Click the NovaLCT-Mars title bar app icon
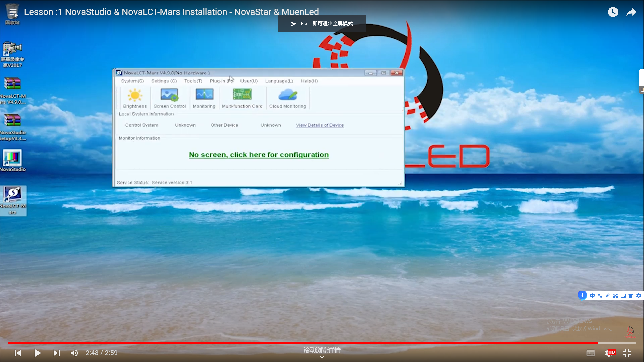This screenshot has height=362, width=644. pyautogui.click(x=119, y=73)
